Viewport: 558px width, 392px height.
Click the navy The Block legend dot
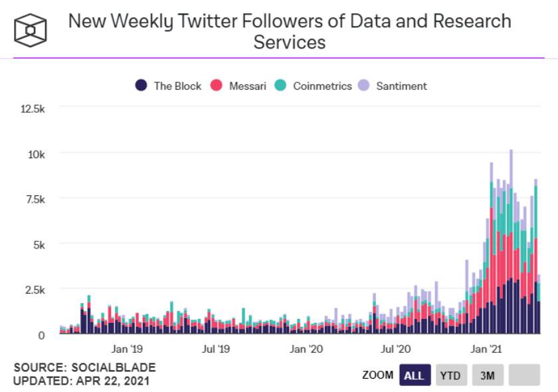click(x=141, y=86)
